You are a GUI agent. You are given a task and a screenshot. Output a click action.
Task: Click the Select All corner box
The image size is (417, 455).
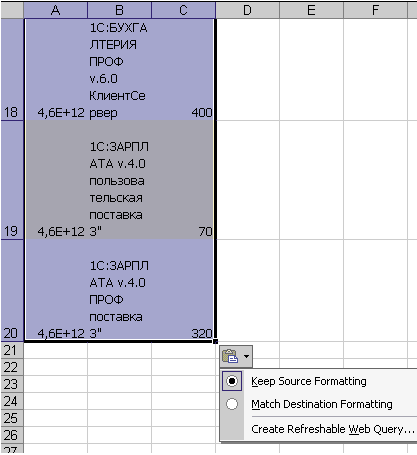[x=12, y=10]
